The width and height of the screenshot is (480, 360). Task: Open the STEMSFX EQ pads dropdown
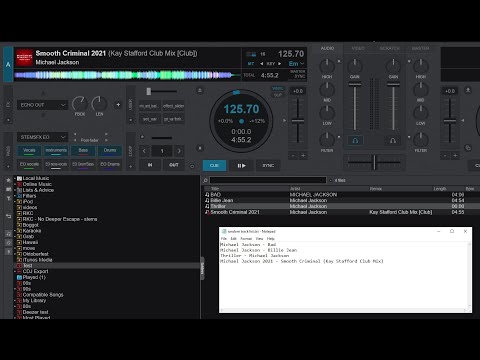(42, 137)
